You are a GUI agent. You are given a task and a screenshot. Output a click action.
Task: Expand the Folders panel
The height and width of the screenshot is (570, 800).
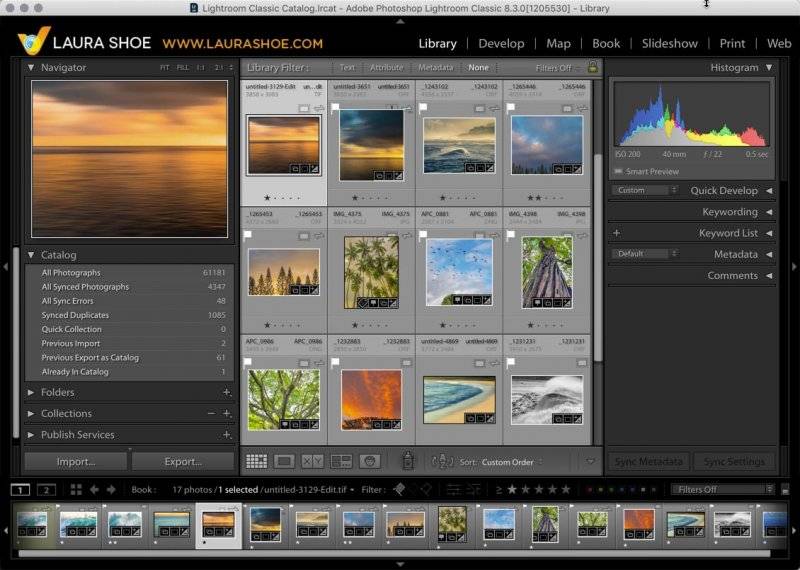coord(31,392)
